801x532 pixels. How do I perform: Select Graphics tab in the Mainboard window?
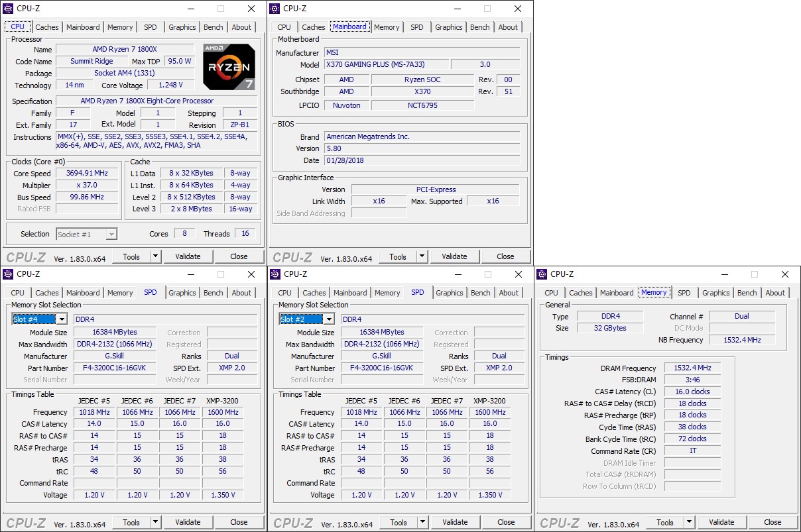[449, 27]
